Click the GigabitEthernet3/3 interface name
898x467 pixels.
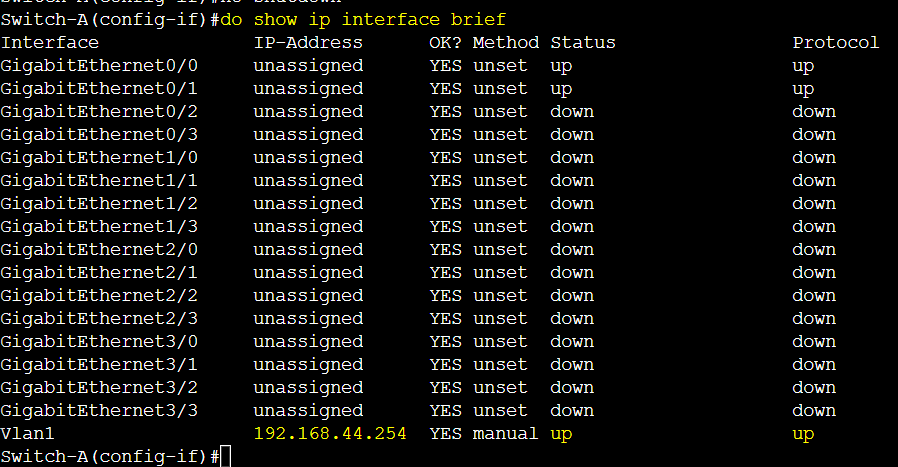coord(99,411)
